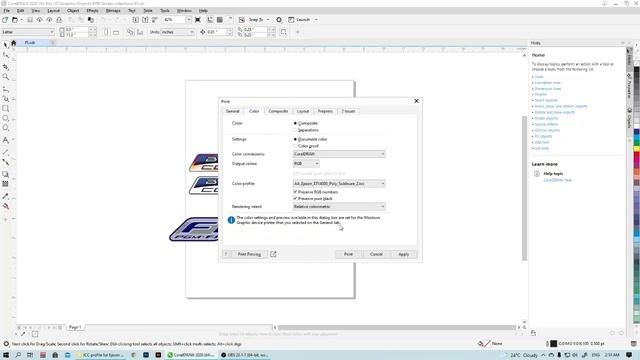Click the New document icon
This screenshot has width=640, height=360.
(x=5, y=20)
